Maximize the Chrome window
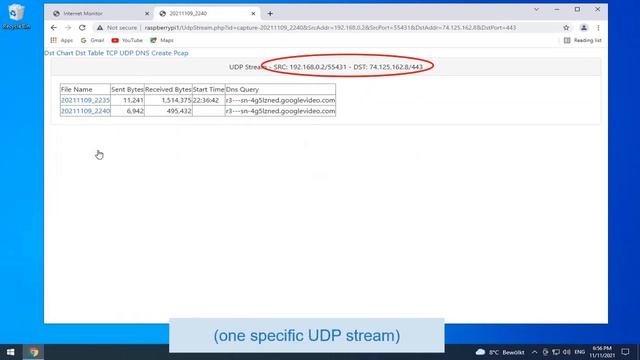The height and width of the screenshot is (360, 640). 577,9
